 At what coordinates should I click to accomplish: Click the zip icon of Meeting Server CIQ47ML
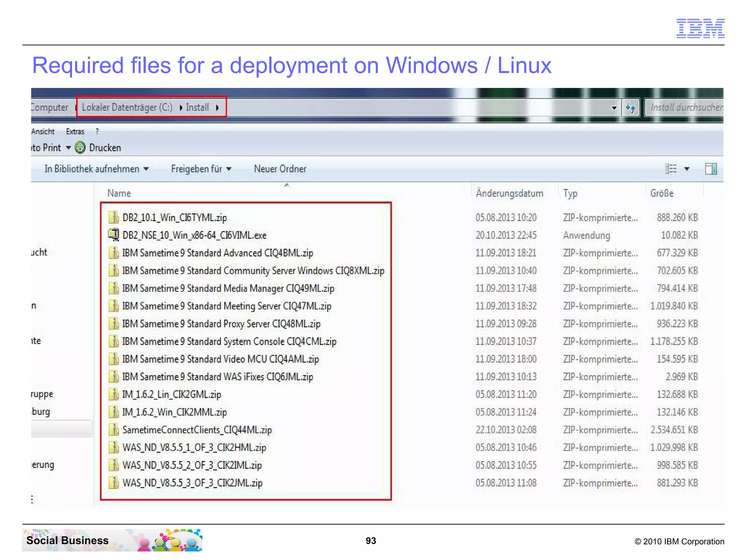(114, 306)
